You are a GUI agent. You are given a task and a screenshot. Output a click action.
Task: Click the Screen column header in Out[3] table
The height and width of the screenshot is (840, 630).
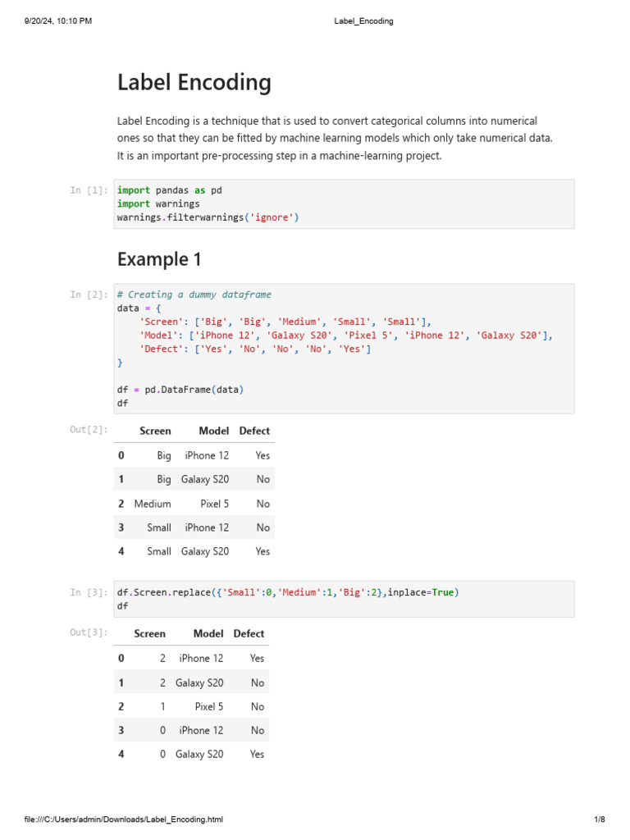click(x=149, y=633)
